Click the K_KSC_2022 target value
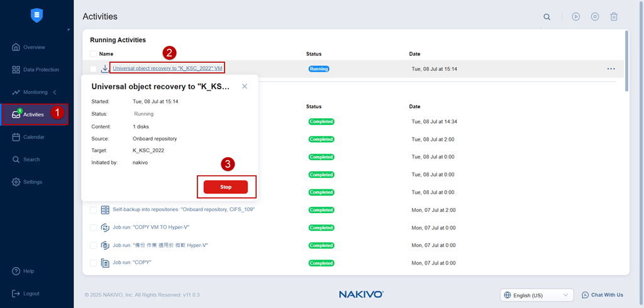 click(x=148, y=151)
